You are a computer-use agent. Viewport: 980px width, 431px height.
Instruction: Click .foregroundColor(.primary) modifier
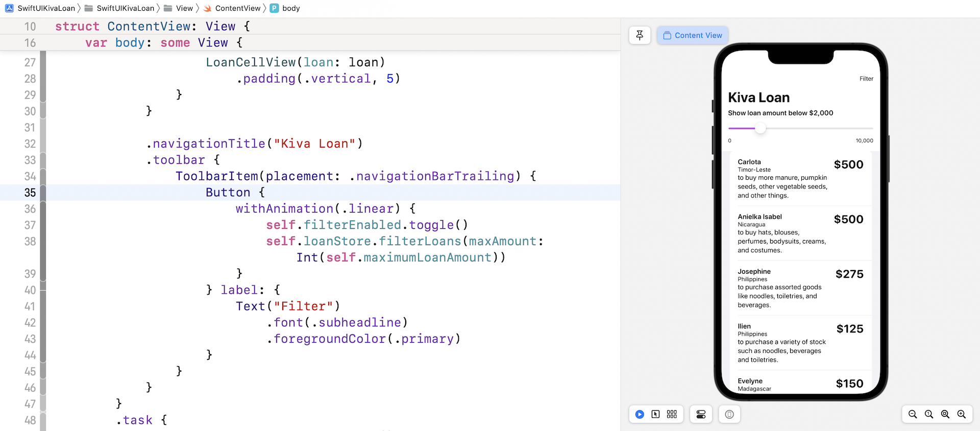[363, 339]
